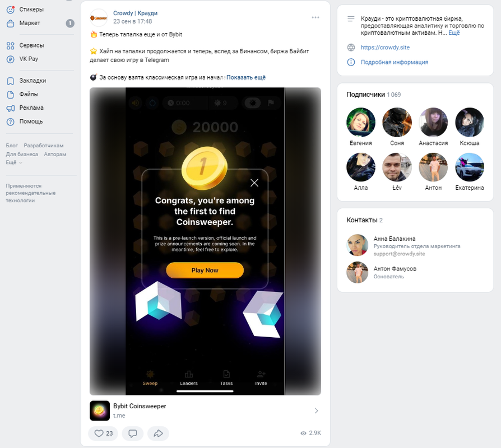Like the Crowdy post with heart icon
Image resolution: width=501 pixels, height=448 pixels.
[103, 433]
